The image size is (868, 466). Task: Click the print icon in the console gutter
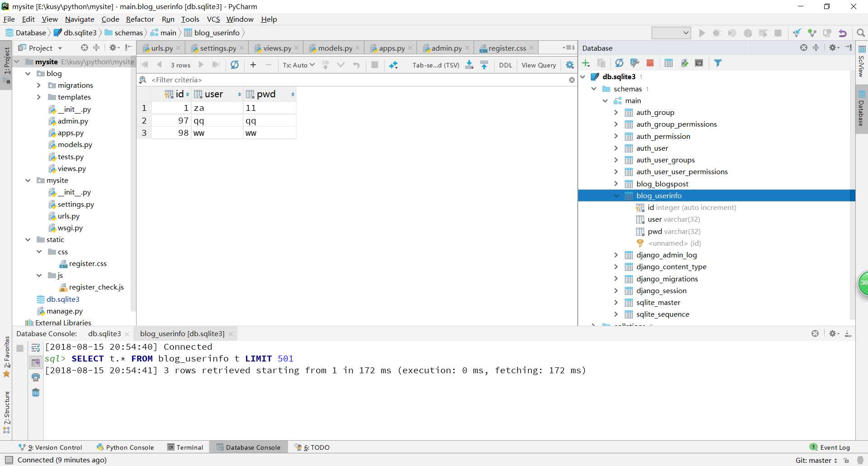(36, 377)
